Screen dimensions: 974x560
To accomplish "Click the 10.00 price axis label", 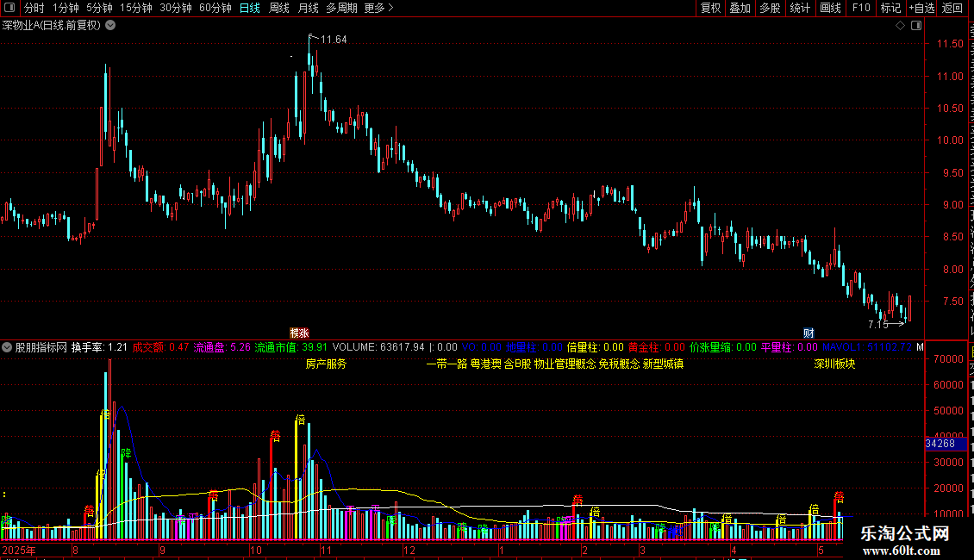I will (950, 140).
